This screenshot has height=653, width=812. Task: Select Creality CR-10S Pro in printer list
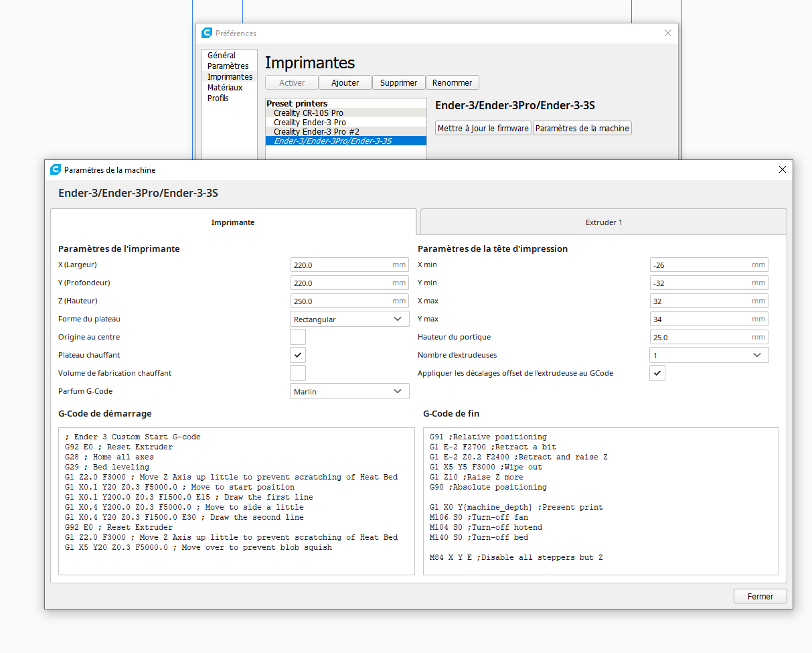click(x=346, y=113)
